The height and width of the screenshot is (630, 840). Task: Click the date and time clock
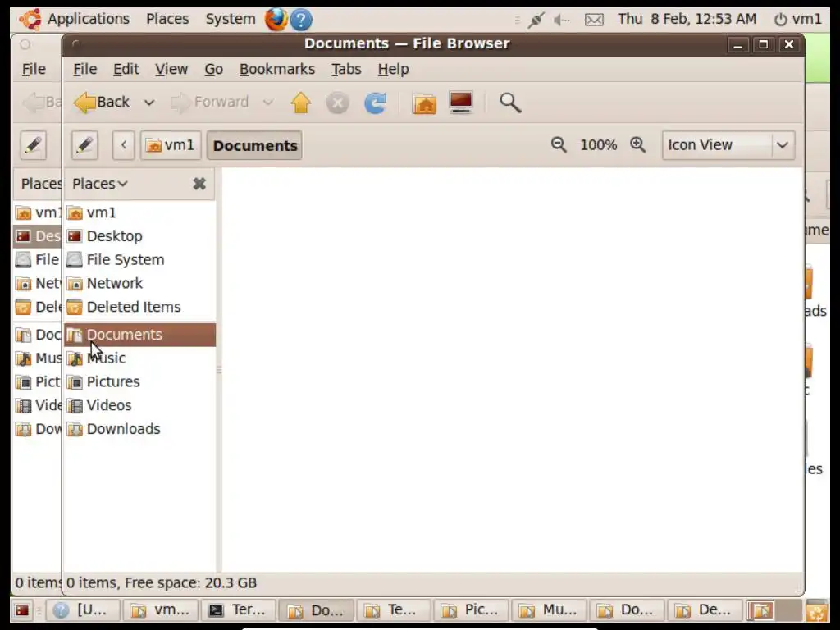tap(687, 20)
